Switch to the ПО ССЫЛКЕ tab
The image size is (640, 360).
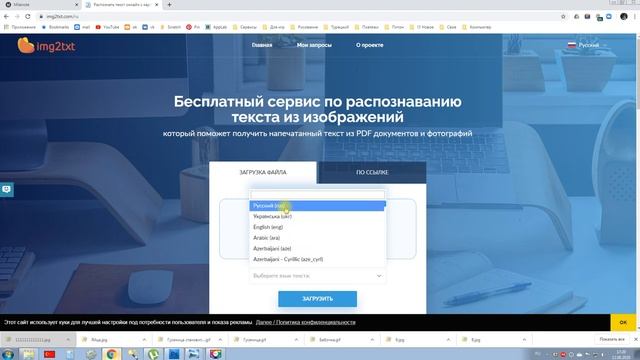pyautogui.click(x=372, y=172)
